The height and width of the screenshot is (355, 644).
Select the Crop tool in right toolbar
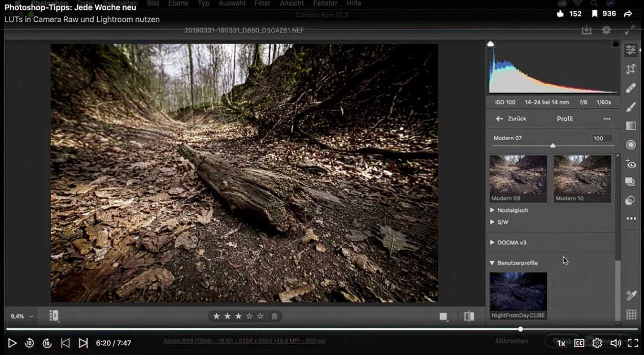click(x=631, y=69)
